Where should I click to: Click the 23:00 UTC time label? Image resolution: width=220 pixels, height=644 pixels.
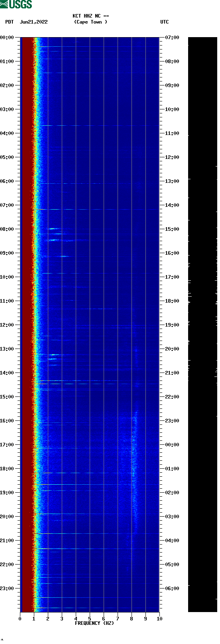click(x=172, y=421)
